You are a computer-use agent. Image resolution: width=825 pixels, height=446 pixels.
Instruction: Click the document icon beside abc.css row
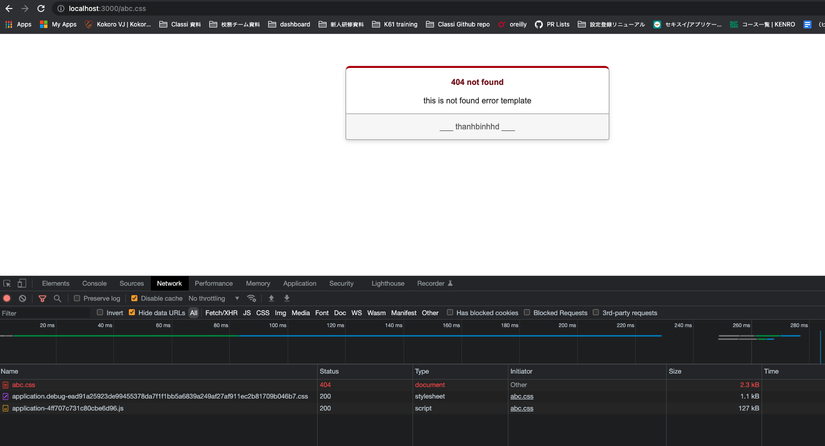coord(5,385)
